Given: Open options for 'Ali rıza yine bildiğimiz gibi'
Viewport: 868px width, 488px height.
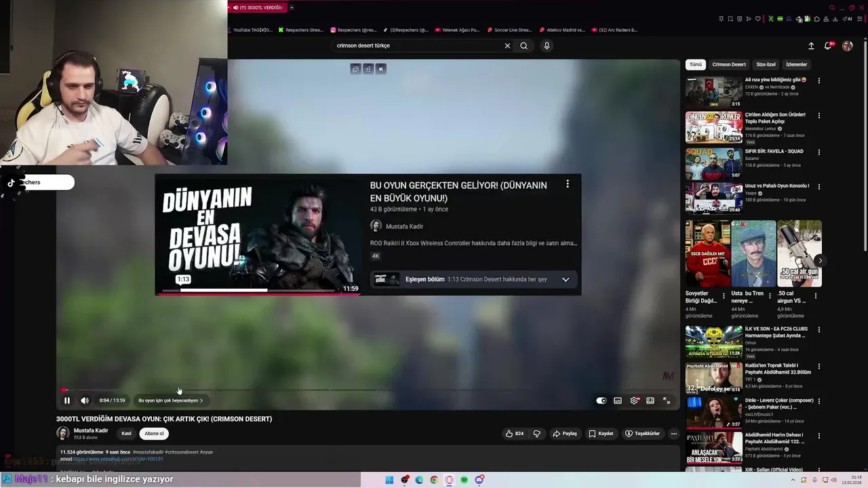Looking at the screenshot, I should [818, 81].
